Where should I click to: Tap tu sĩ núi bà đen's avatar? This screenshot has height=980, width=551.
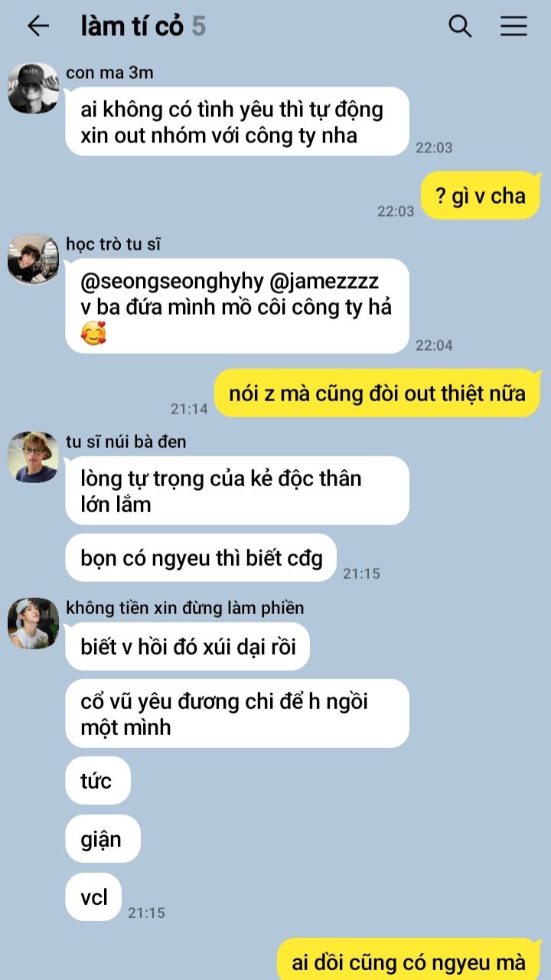(x=34, y=457)
